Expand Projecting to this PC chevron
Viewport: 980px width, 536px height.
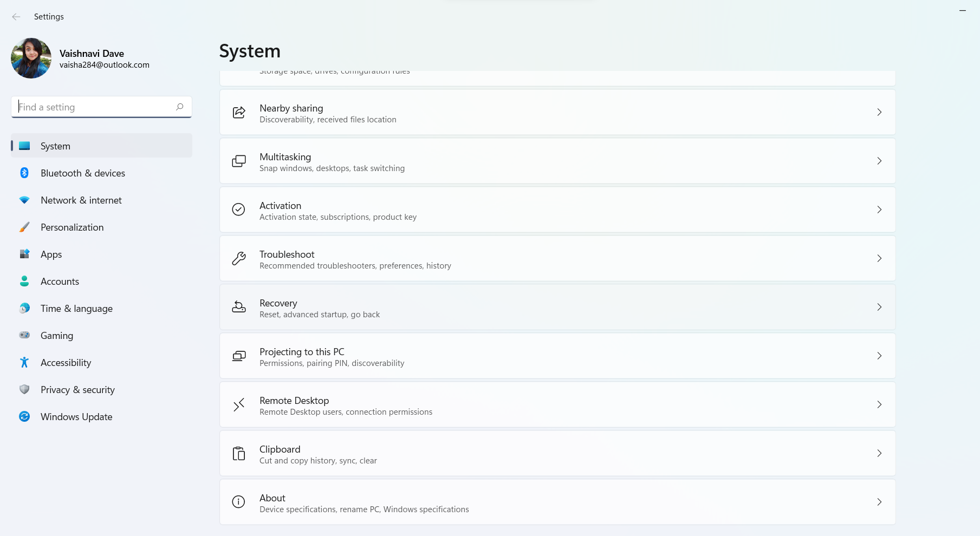coord(879,356)
